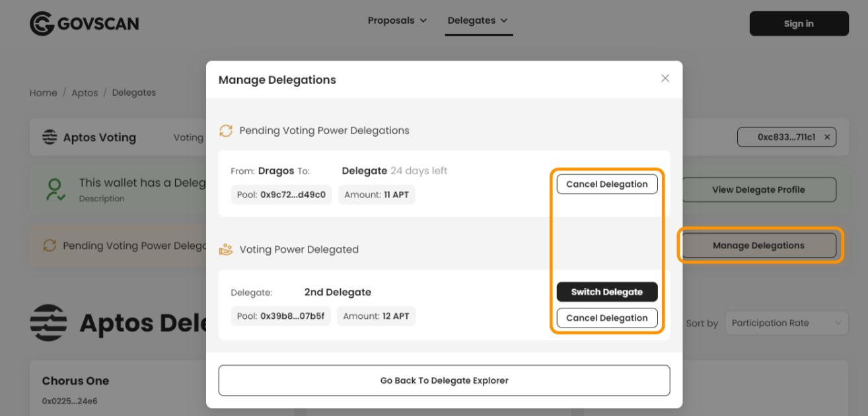Viewport: 868px width, 416px height.
Task: Click Switch Delegate for 2nd Delegate
Action: 606,291
